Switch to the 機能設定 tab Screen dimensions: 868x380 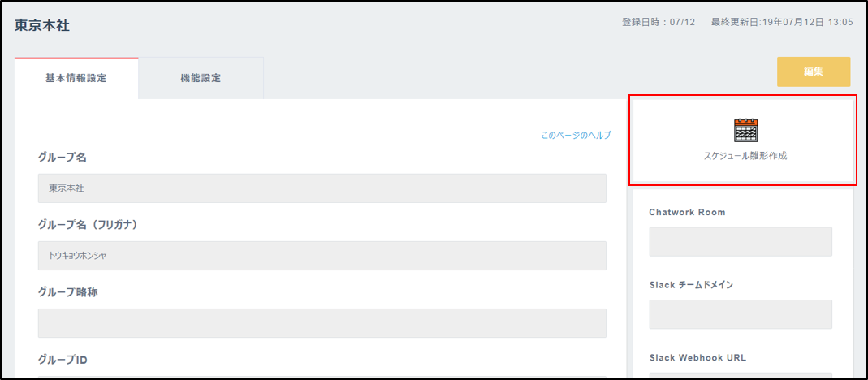(201, 78)
